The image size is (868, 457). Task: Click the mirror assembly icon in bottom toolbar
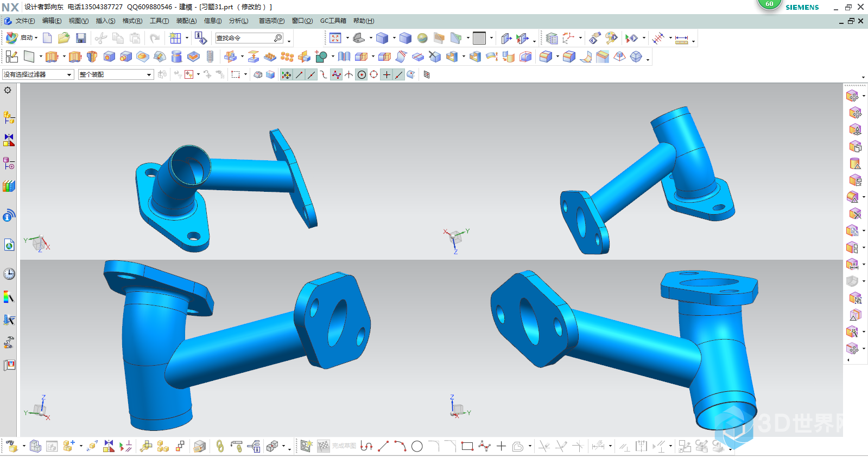pos(109,446)
